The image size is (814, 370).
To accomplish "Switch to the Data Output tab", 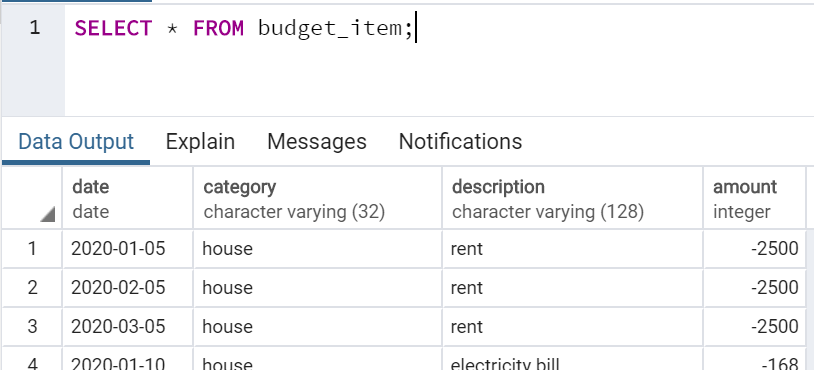I will point(76,141).
